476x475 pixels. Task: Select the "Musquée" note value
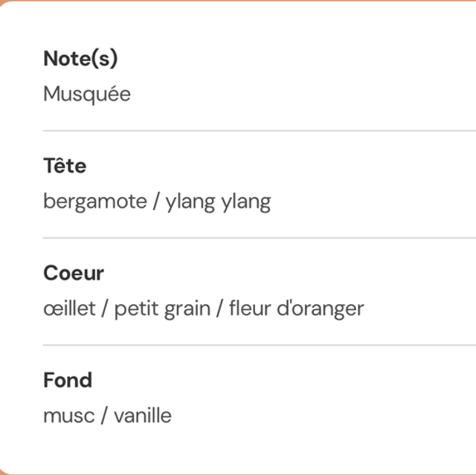[x=87, y=94]
